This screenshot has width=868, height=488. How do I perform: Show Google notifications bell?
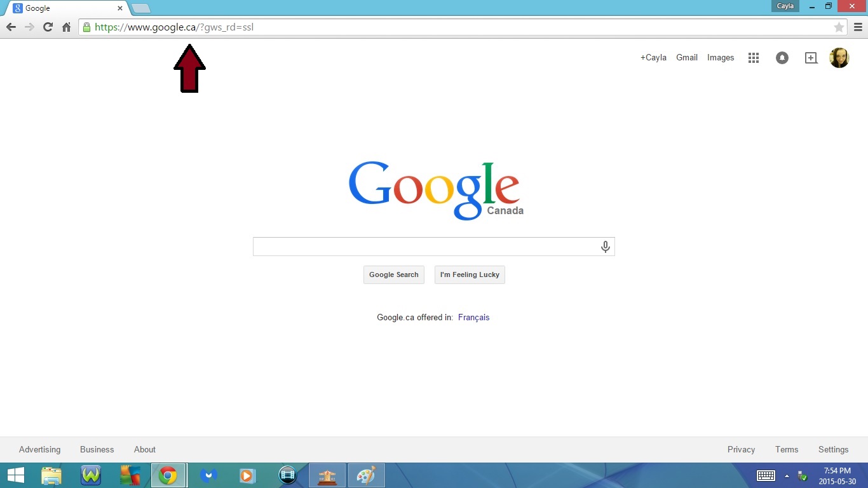pos(782,58)
